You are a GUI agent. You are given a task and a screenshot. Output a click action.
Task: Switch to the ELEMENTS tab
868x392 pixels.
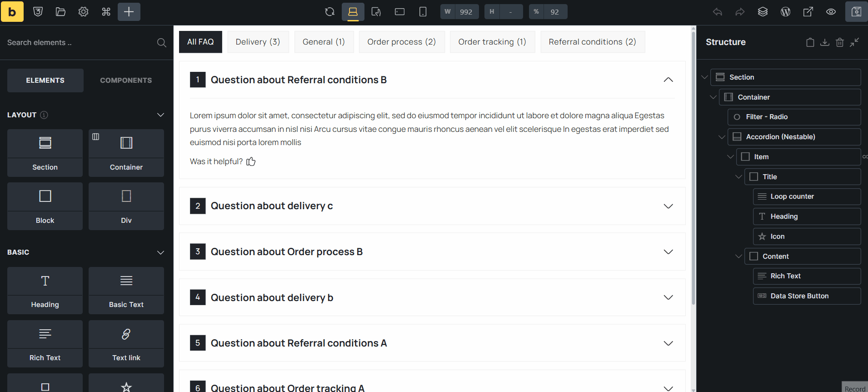pos(45,80)
